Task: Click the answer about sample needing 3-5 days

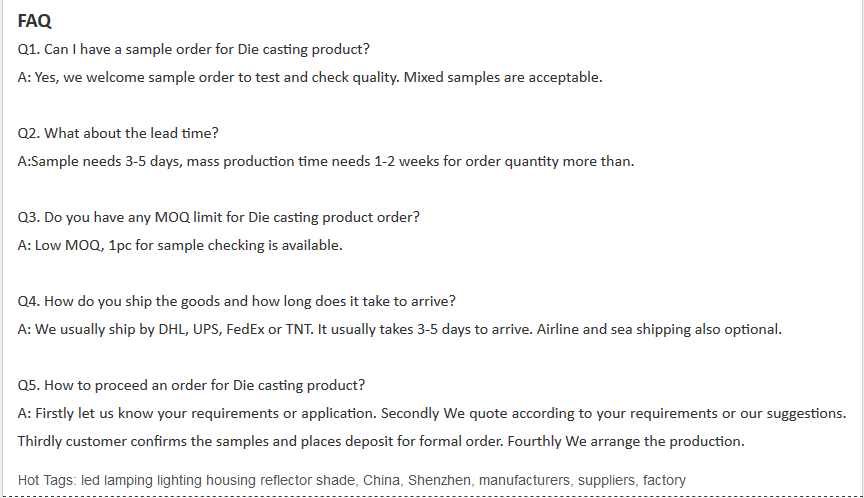Action: (326, 161)
